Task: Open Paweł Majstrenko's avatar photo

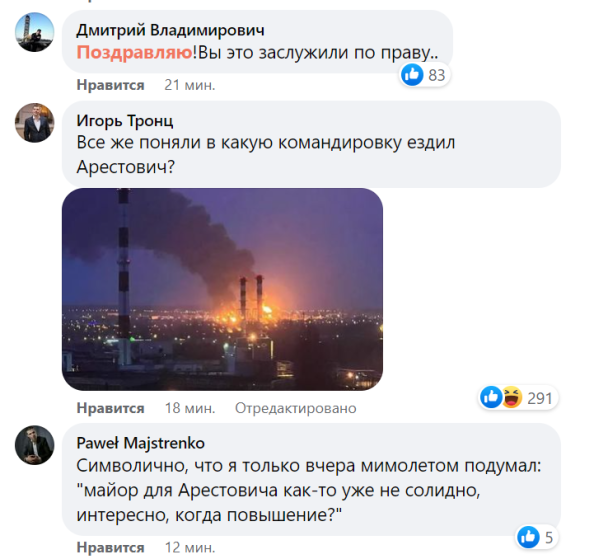Action: point(34,444)
